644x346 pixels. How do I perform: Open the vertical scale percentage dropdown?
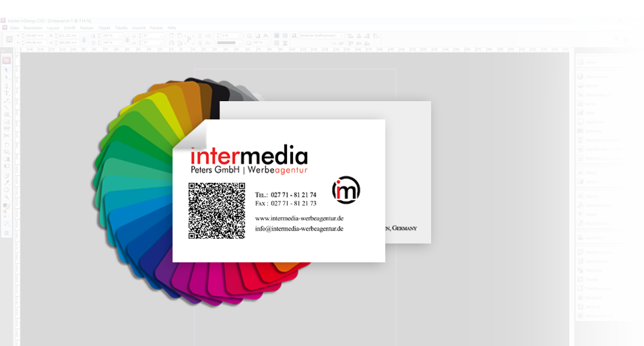(x=121, y=42)
